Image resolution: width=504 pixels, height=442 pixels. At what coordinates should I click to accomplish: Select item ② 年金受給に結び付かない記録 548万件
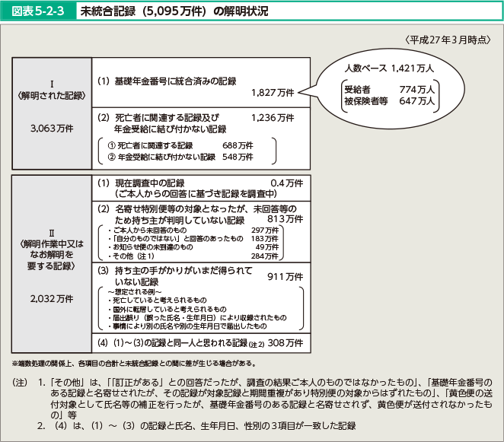point(181,157)
